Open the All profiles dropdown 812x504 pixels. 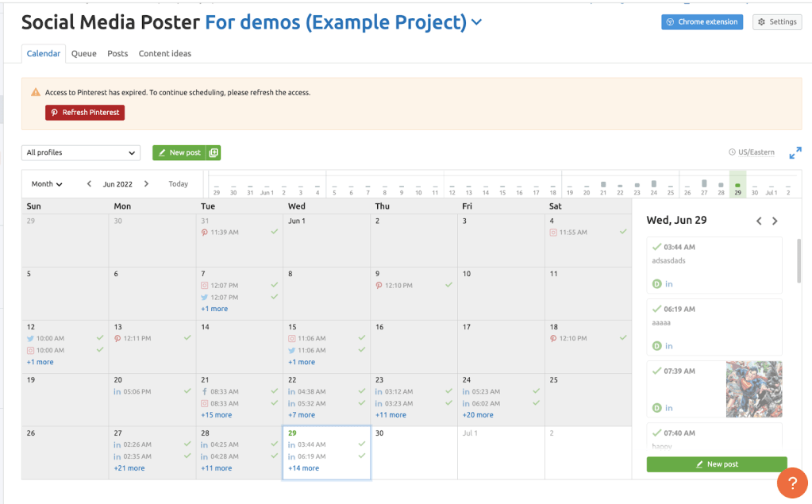81,152
